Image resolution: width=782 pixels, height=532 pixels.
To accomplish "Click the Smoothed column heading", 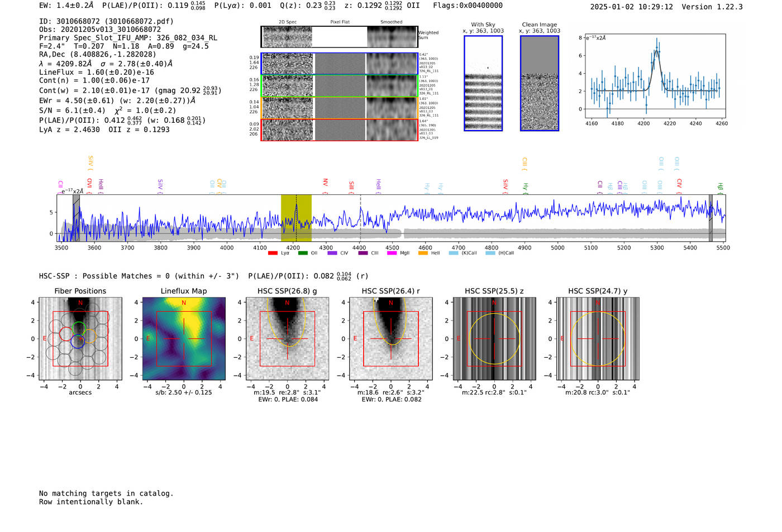I will [392, 22].
